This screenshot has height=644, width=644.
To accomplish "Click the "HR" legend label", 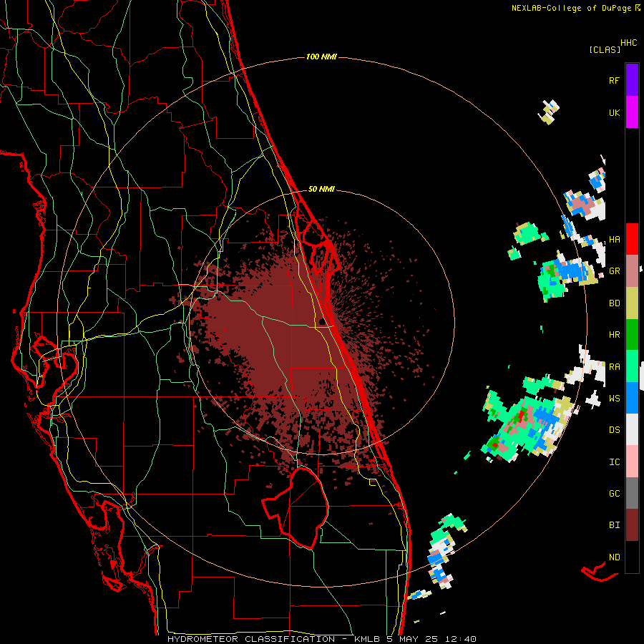I will 614,335.
